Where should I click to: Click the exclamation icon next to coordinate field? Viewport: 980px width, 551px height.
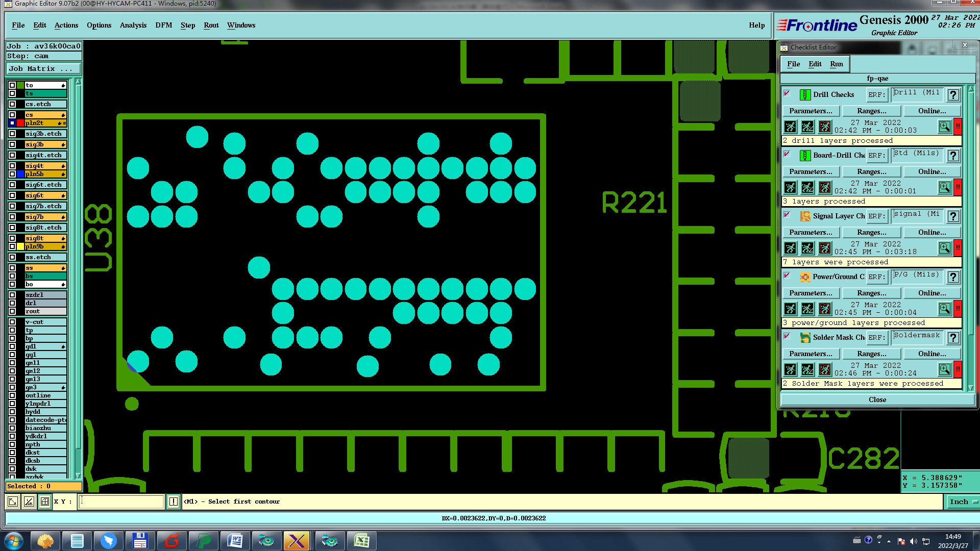coord(174,502)
